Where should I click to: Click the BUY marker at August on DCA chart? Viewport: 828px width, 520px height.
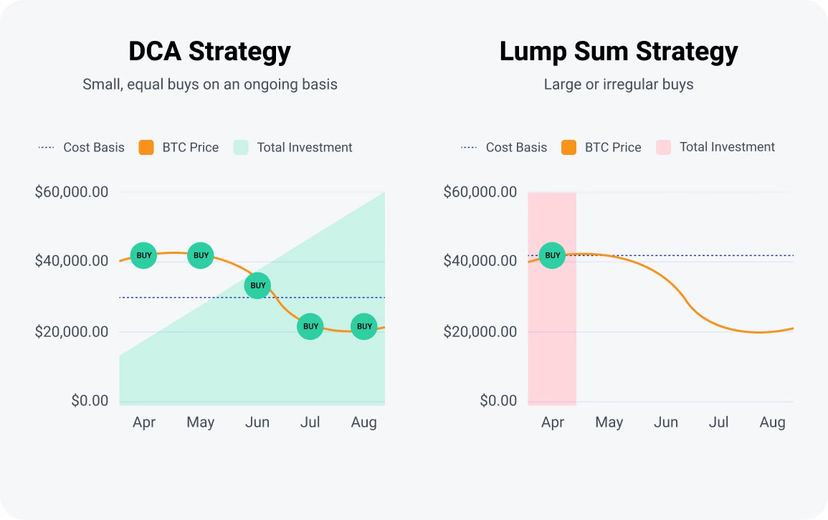[364, 326]
